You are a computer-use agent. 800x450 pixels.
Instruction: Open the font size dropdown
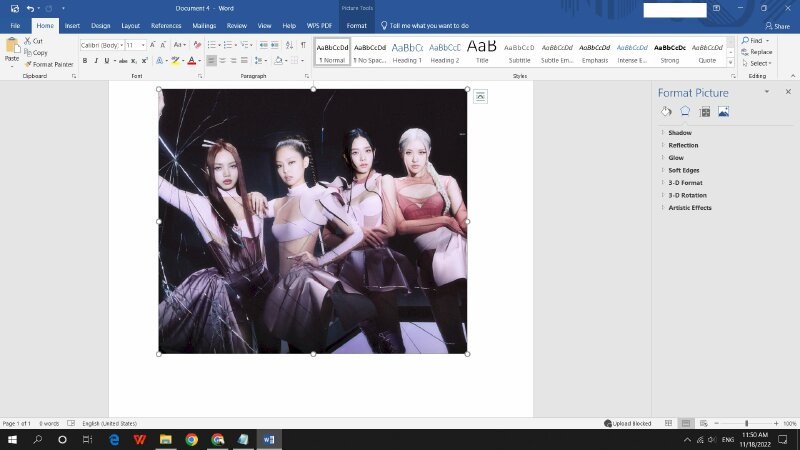tap(143, 45)
